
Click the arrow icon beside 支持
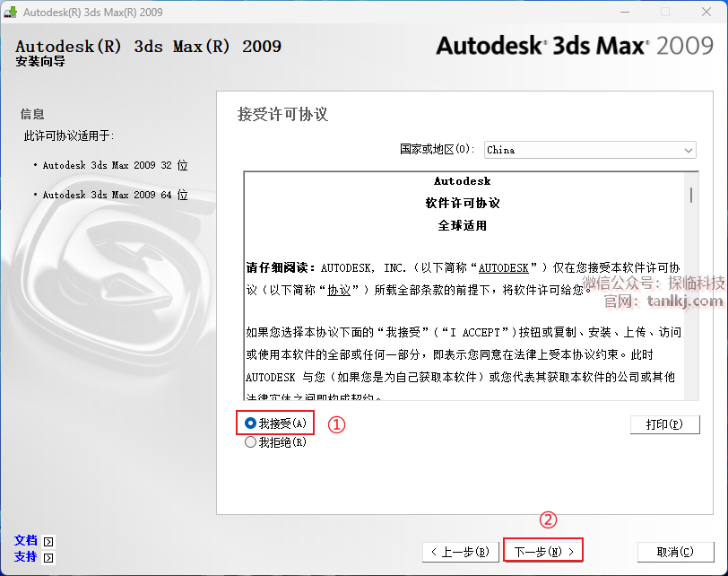coord(48,557)
